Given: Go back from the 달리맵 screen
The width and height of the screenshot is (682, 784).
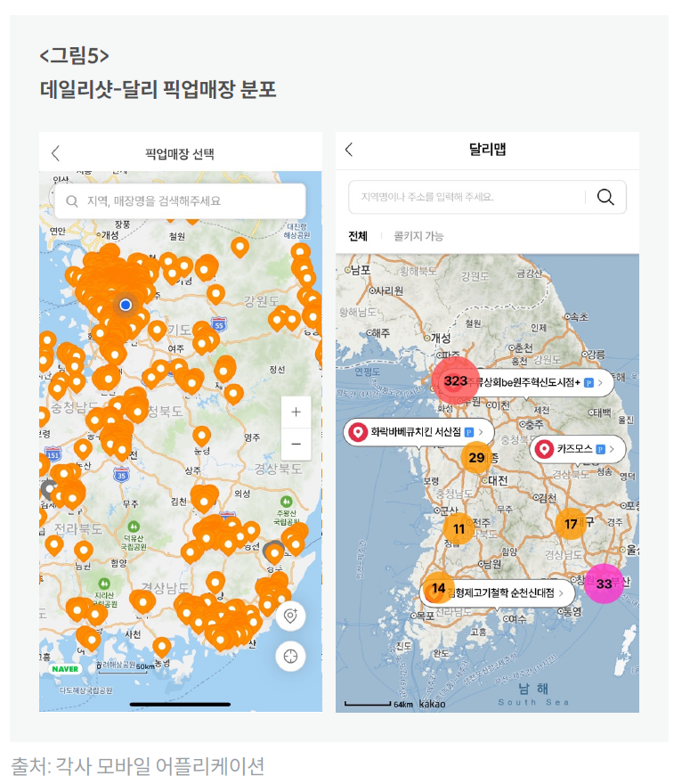Looking at the screenshot, I should (349, 149).
